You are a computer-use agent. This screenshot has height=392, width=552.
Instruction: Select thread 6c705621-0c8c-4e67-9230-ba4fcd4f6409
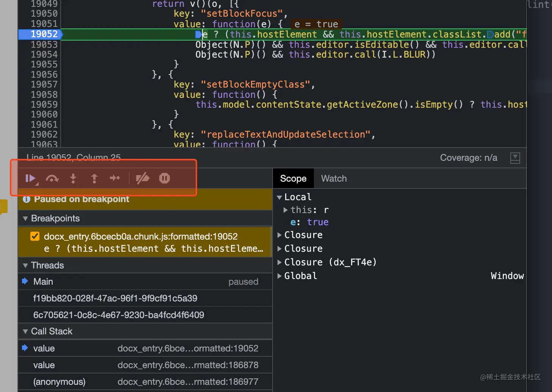pos(145,315)
